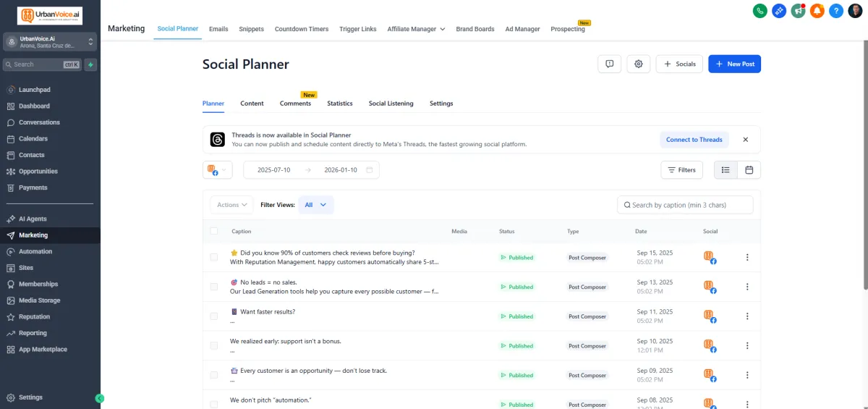Image resolution: width=868 pixels, height=409 pixels.
Task: Open the megaphone announcements icon
Action: point(798,11)
